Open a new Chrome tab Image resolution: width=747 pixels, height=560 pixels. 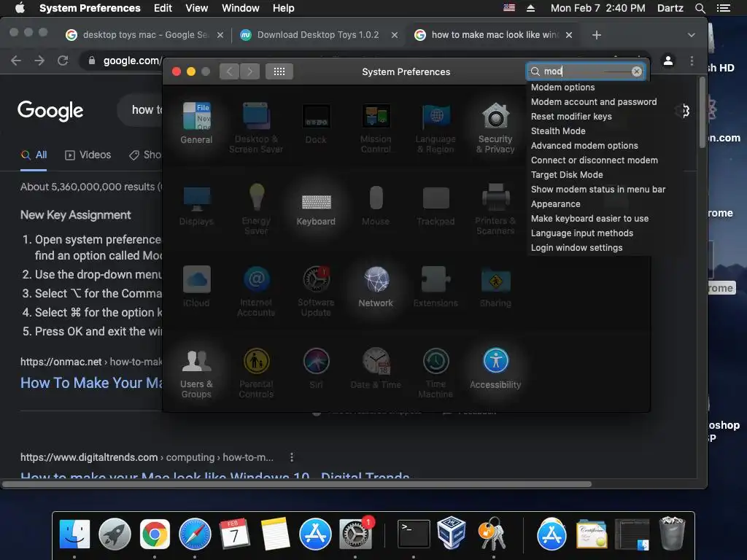click(x=597, y=35)
